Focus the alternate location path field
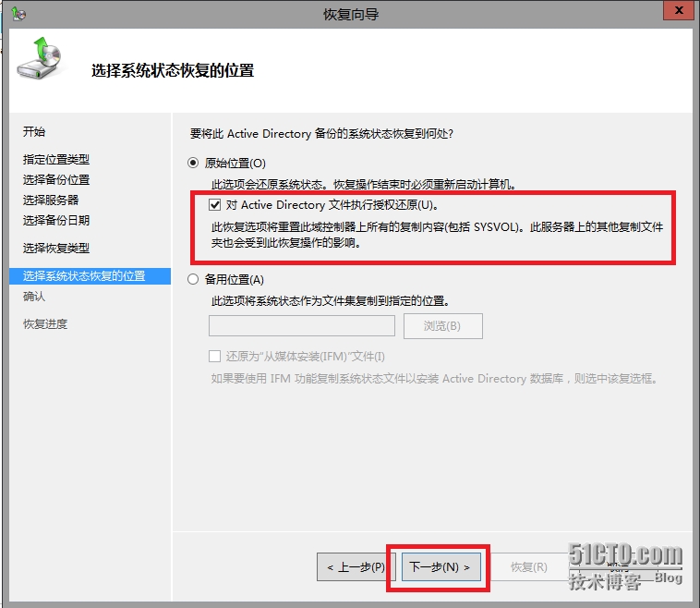The height and width of the screenshot is (608, 700). [302, 325]
